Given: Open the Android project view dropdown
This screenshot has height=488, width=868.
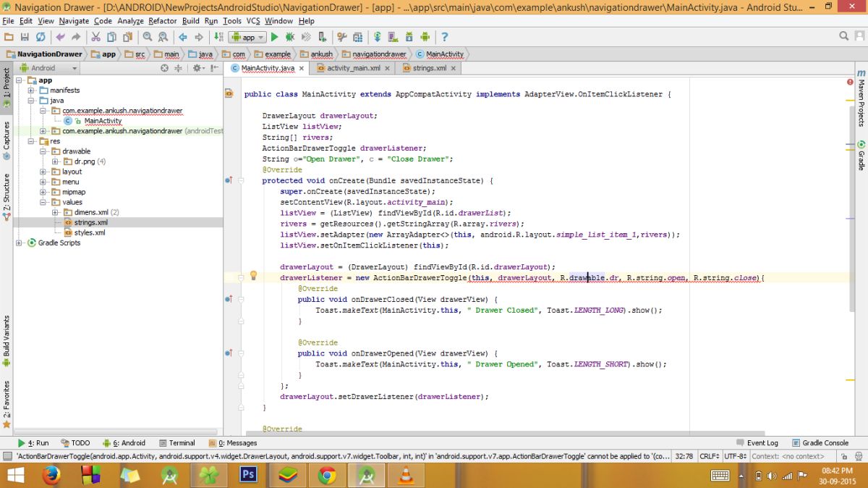Looking at the screenshot, I should click(48, 68).
